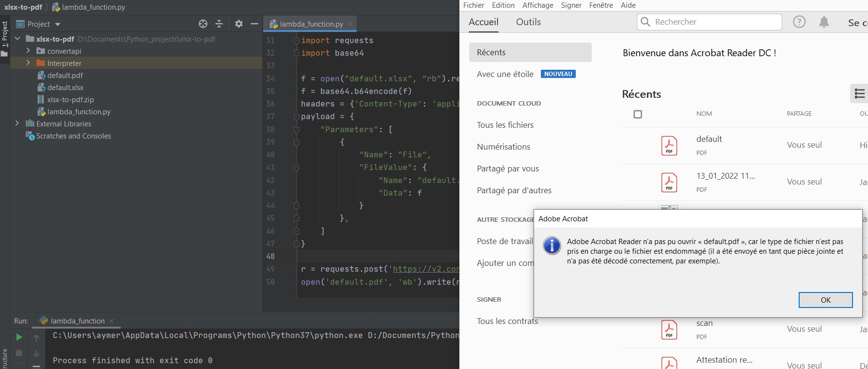The width and height of the screenshot is (868, 369).
Task: Open the Aide menu
Action: coord(628,5)
